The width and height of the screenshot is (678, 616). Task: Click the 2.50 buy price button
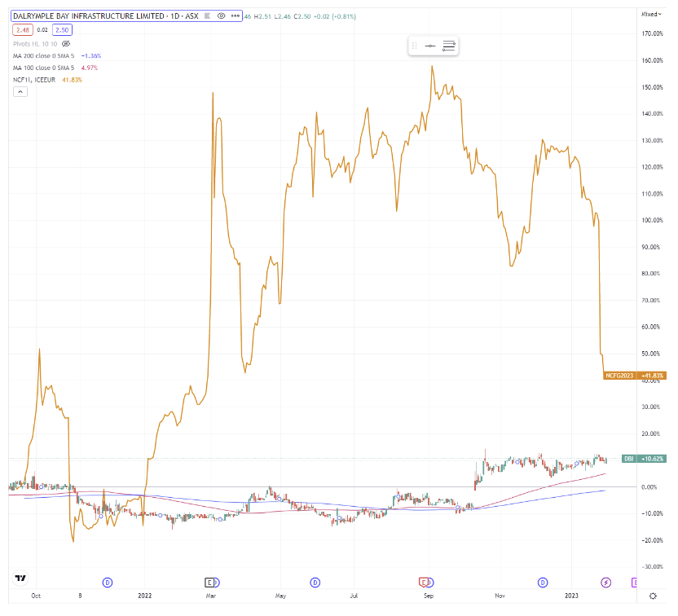62,30
